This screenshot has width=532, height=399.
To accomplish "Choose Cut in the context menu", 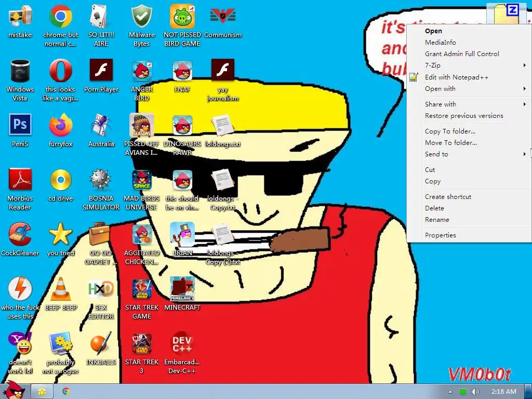I will 469,170.
